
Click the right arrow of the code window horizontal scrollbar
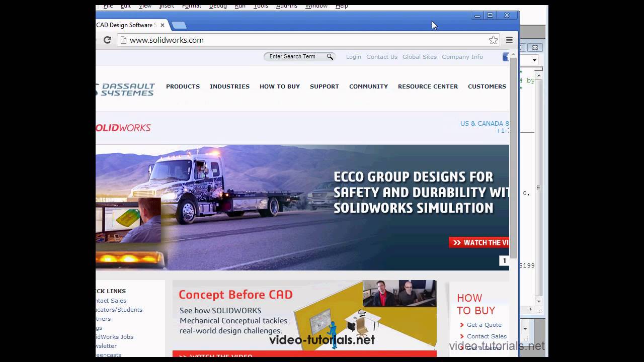(530, 310)
